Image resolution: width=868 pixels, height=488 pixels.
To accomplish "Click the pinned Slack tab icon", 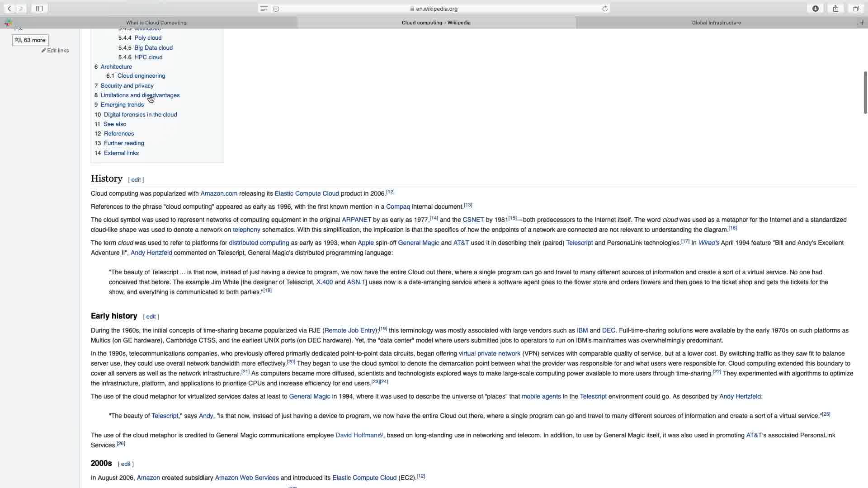I will coord(8,23).
